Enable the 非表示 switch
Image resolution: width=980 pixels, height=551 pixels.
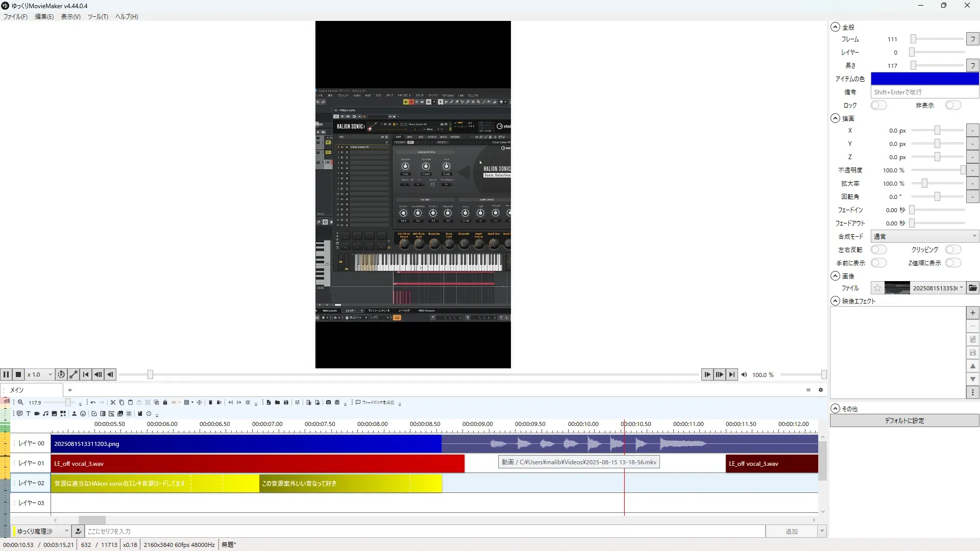[952, 105]
